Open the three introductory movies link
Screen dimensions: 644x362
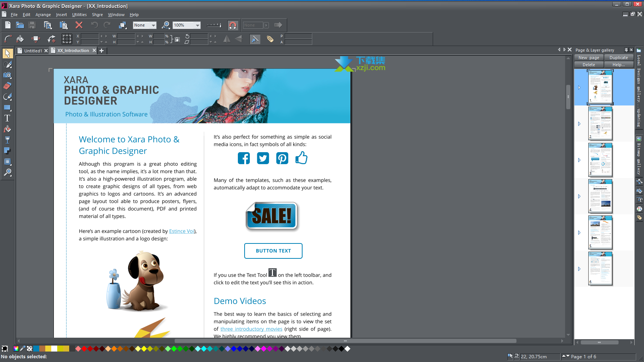(251, 329)
